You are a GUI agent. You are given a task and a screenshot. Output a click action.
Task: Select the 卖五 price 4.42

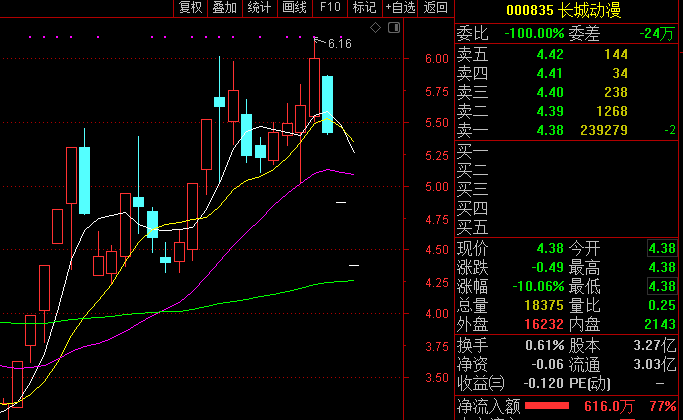tap(550, 54)
